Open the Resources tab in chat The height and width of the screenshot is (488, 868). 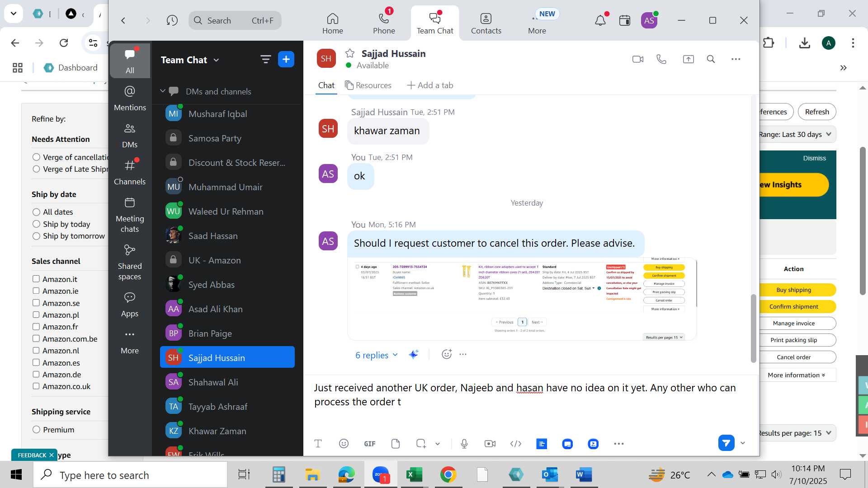[368, 85]
